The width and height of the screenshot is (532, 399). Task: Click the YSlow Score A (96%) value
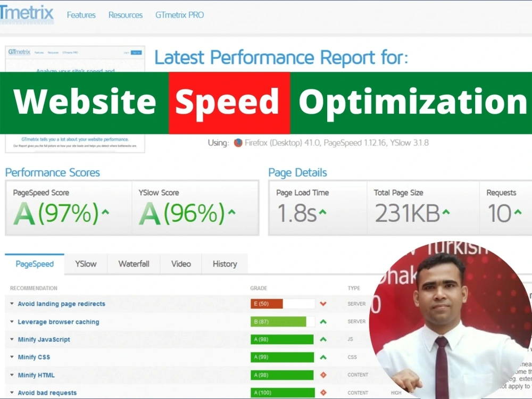click(182, 213)
